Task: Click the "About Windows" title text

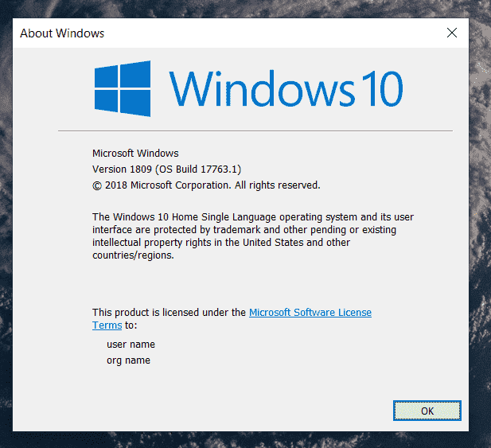Action: point(62,33)
